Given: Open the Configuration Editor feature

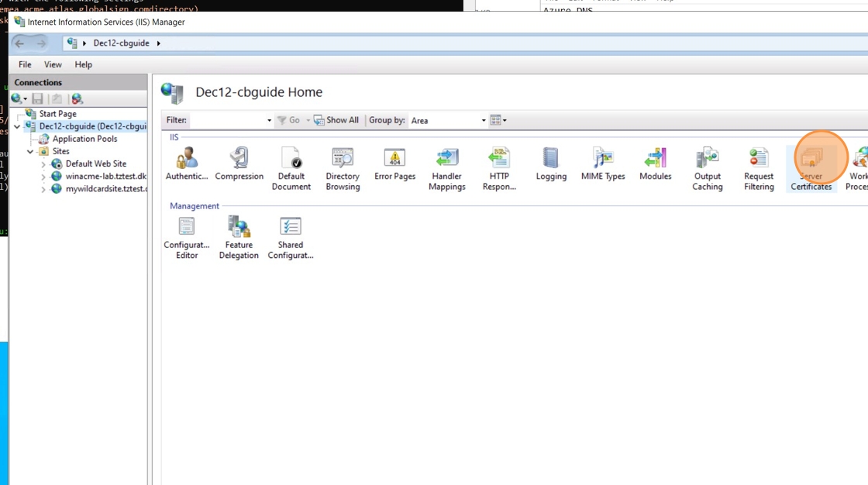Looking at the screenshot, I should tap(187, 238).
